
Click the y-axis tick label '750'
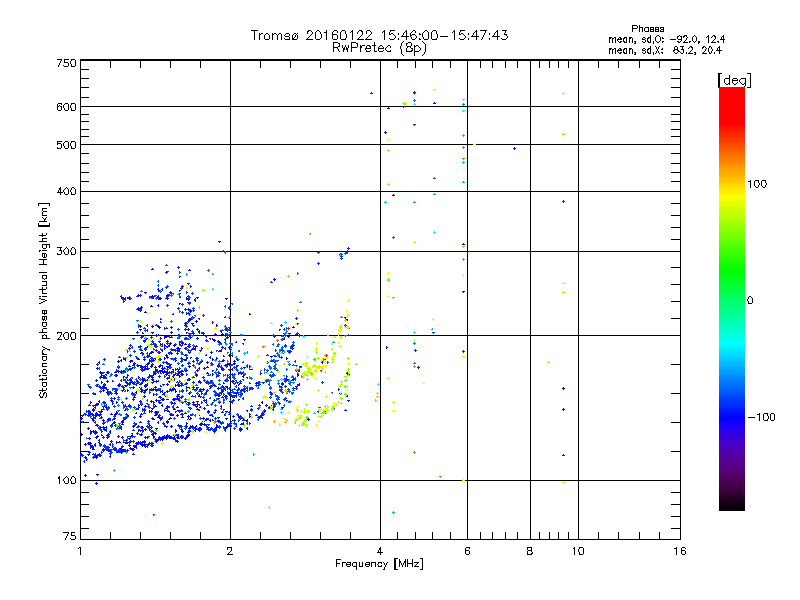tap(66, 63)
